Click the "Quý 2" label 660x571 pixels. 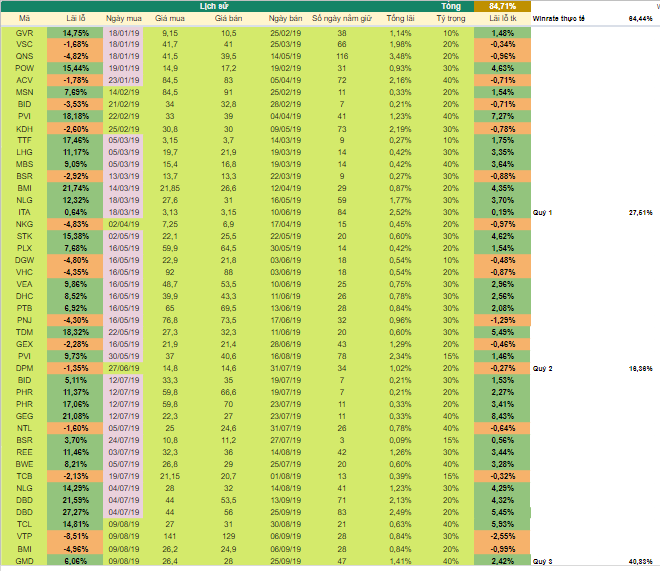(542, 369)
